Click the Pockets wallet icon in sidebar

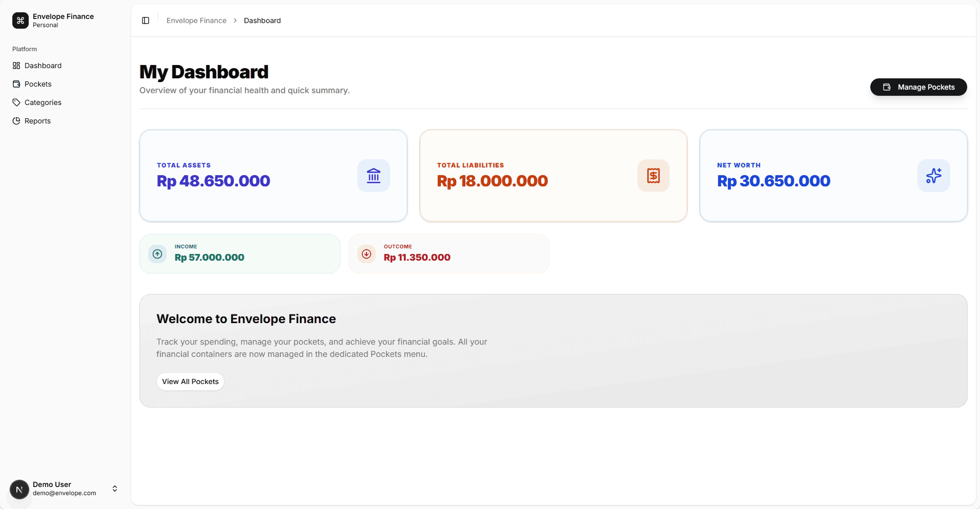[x=16, y=84]
